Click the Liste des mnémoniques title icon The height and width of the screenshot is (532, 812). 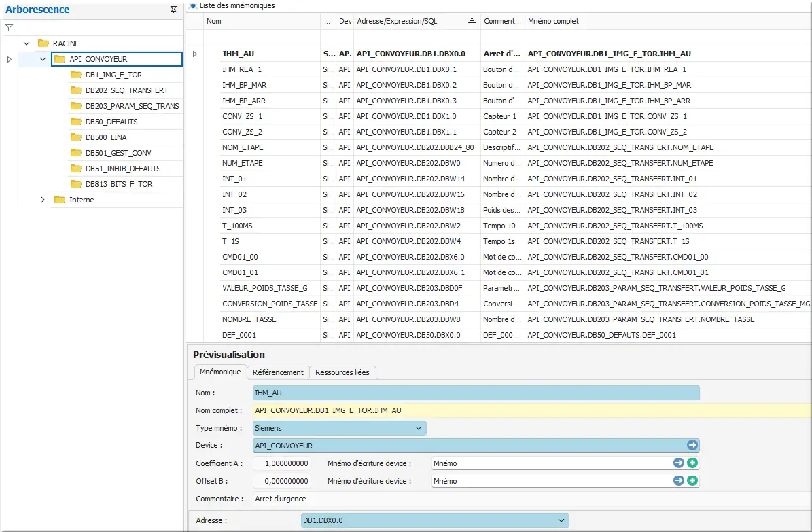click(193, 5)
